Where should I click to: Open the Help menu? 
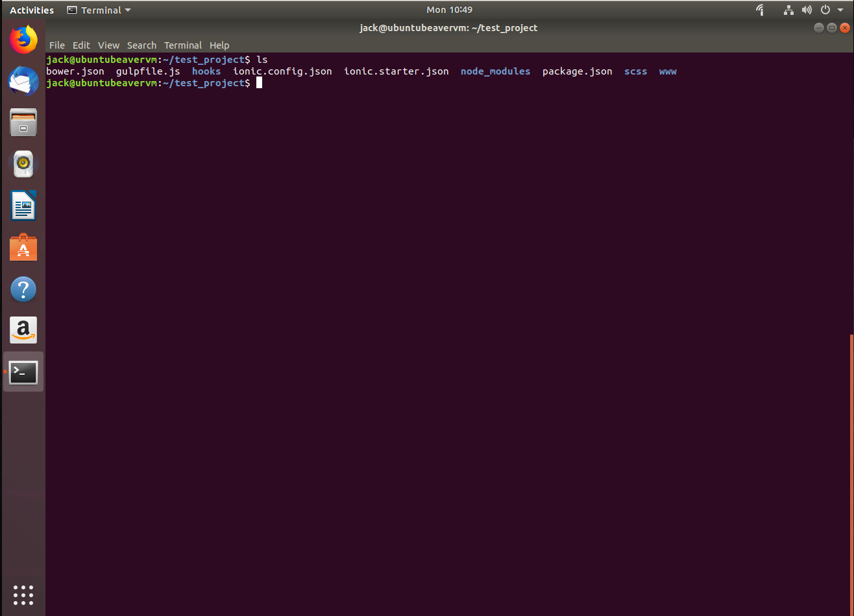point(219,45)
